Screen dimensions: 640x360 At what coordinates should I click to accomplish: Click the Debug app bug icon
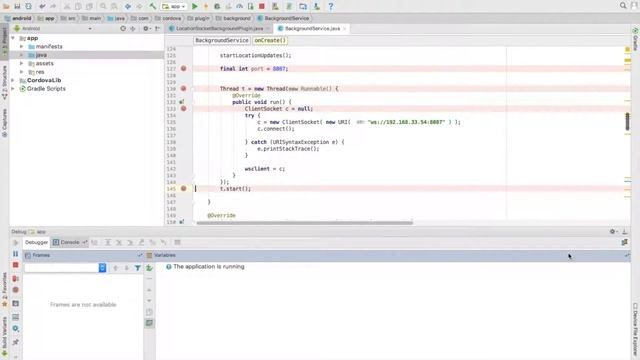tap(217, 6)
